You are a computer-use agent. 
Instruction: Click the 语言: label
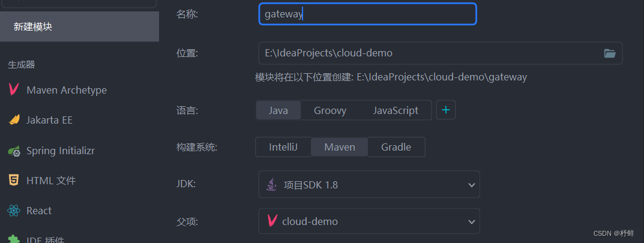[x=187, y=110]
